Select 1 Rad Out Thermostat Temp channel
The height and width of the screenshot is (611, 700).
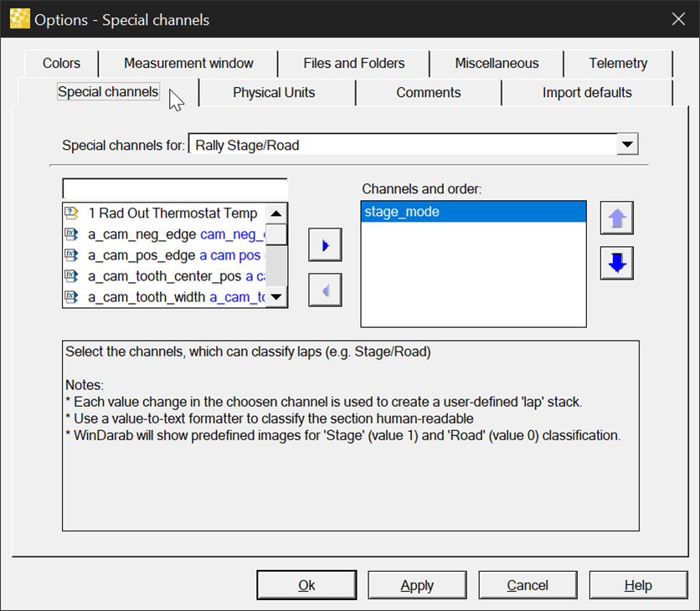coord(164,213)
